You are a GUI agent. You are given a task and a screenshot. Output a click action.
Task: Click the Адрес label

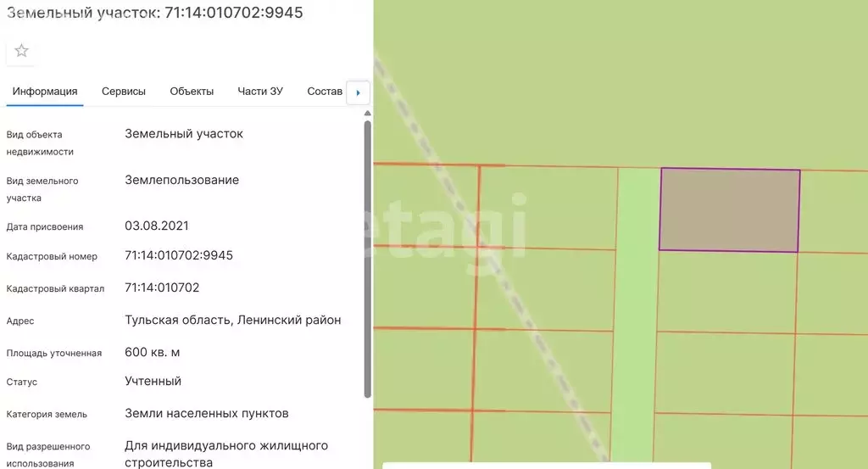point(20,321)
